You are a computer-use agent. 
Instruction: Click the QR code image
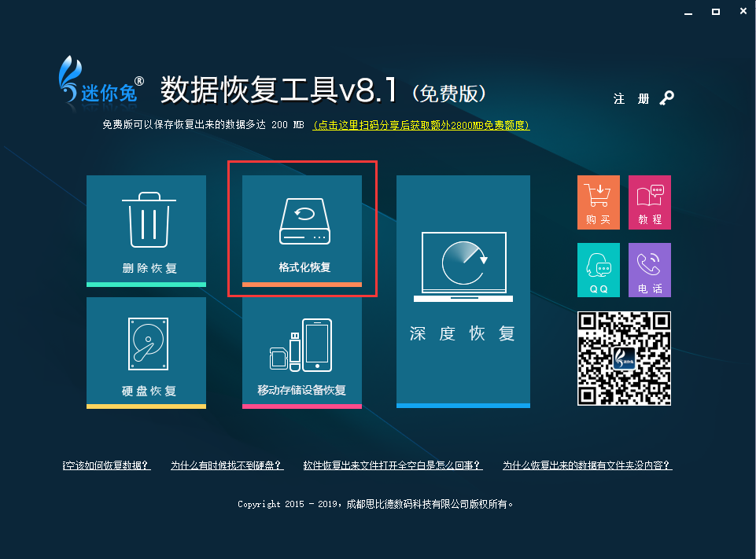[x=625, y=359]
